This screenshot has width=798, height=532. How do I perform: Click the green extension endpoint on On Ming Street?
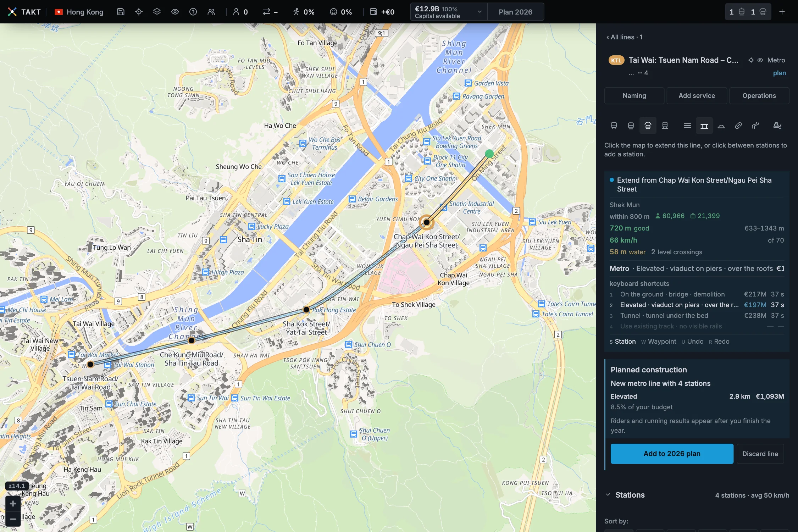(489, 154)
